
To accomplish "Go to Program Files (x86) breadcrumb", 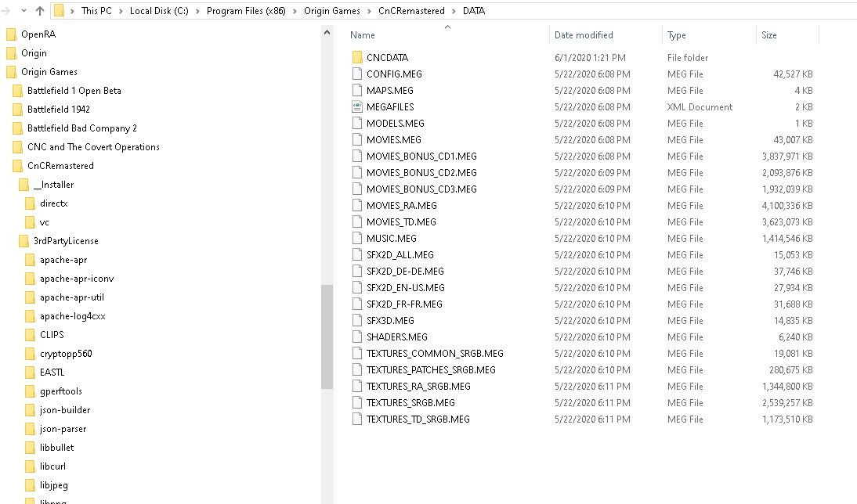I will pyautogui.click(x=246, y=11).
